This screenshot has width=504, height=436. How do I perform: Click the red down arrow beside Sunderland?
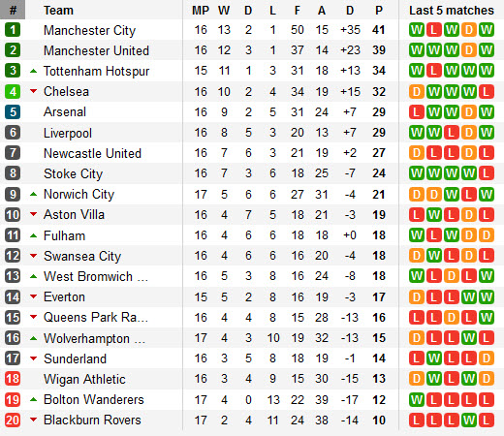(33, 358)
